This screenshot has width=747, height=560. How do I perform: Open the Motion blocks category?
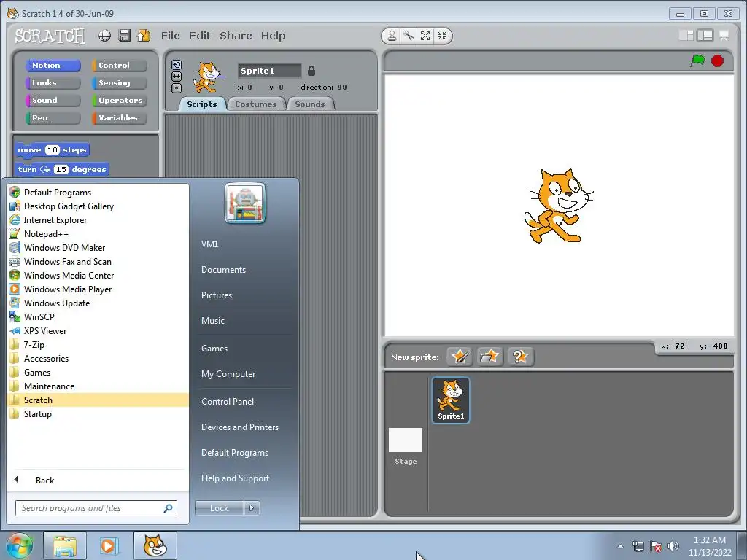53,65
